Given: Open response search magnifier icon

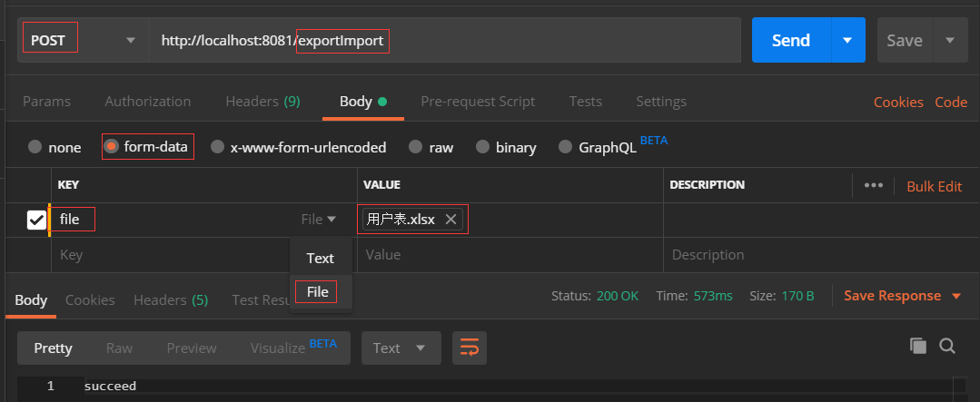Looking at the screenshot, I should click(947, 346).
